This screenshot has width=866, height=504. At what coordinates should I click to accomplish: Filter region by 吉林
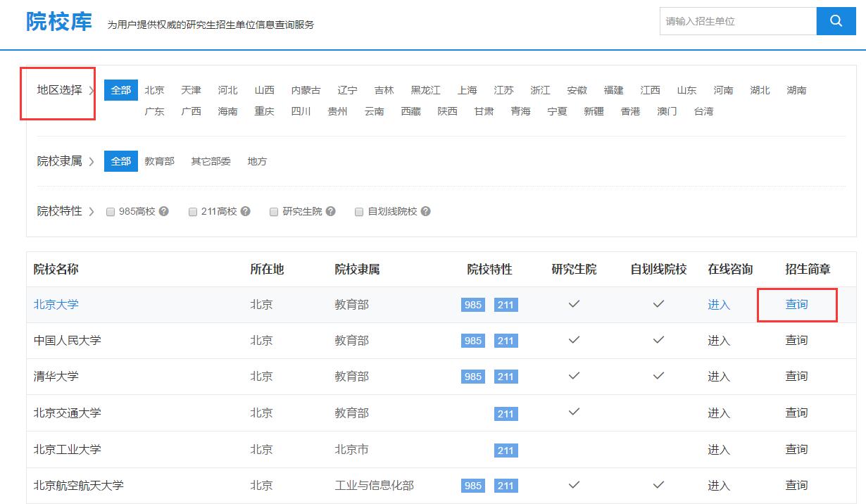click(384, 90)
